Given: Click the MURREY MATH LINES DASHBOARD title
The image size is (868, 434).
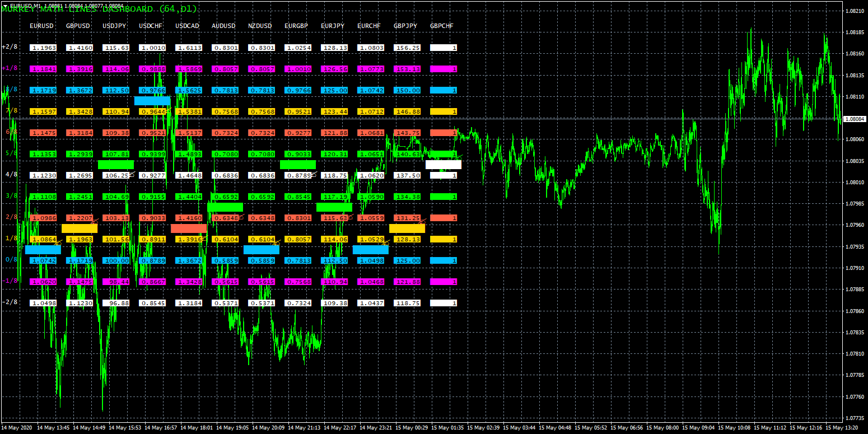Looking at the screenshot, I should [x=99, y=9].
